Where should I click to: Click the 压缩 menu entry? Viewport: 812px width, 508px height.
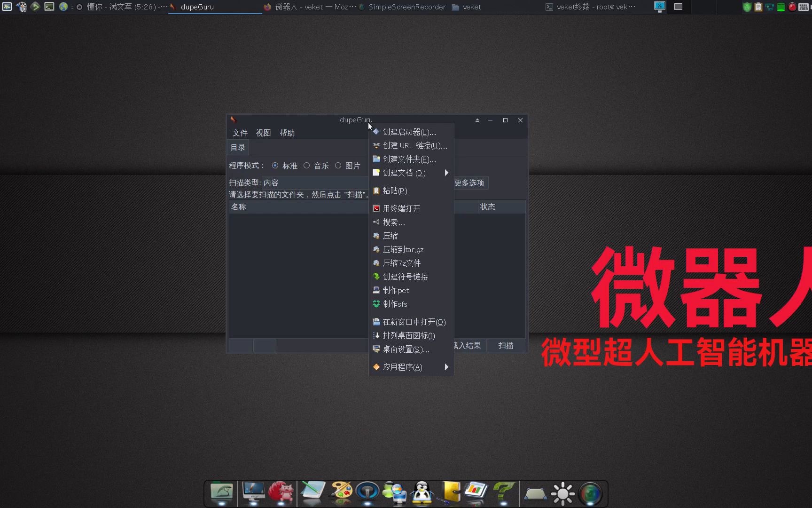(411, 236)
